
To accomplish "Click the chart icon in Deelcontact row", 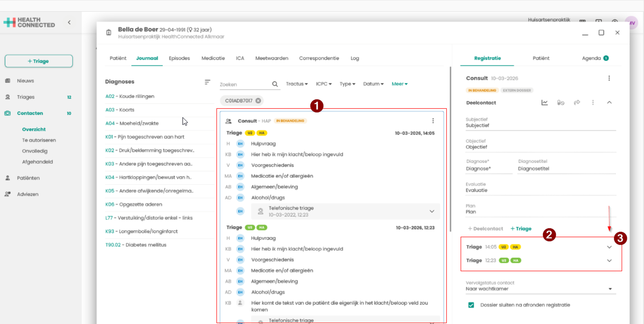I will (544, 103).
